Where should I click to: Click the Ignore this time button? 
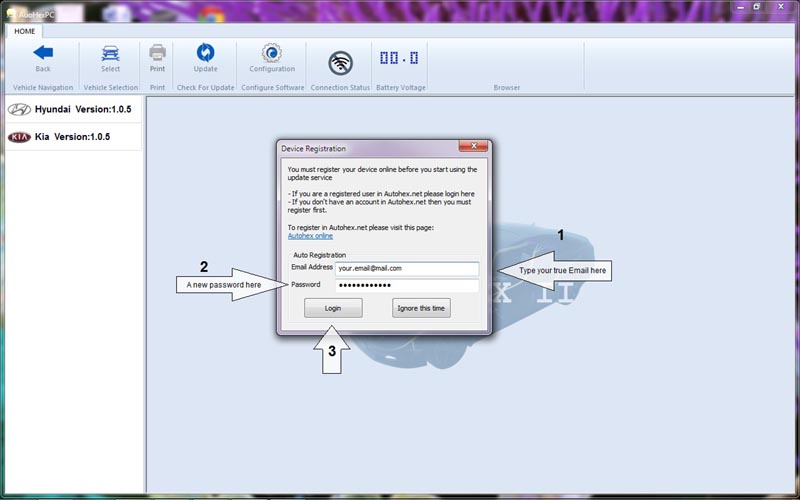421,308
